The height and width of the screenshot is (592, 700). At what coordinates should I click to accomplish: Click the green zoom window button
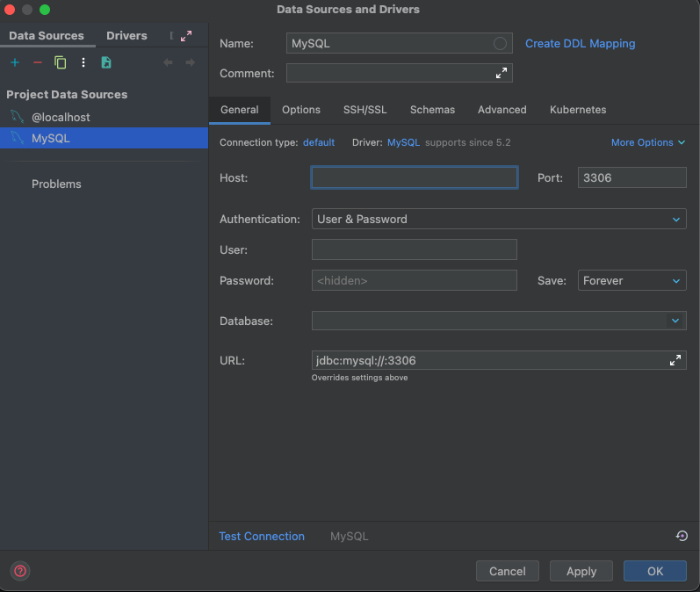[x=45, y=10]
